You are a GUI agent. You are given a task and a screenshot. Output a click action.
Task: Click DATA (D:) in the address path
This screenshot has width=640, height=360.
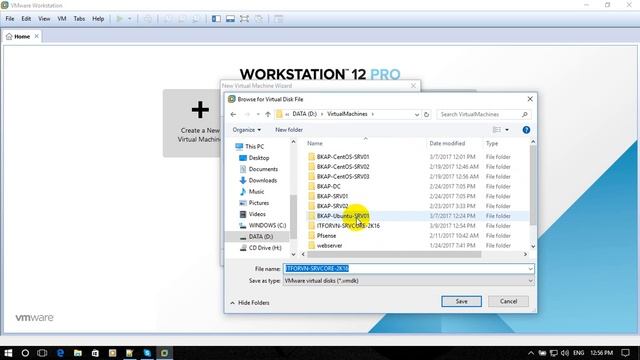point(304,114)
